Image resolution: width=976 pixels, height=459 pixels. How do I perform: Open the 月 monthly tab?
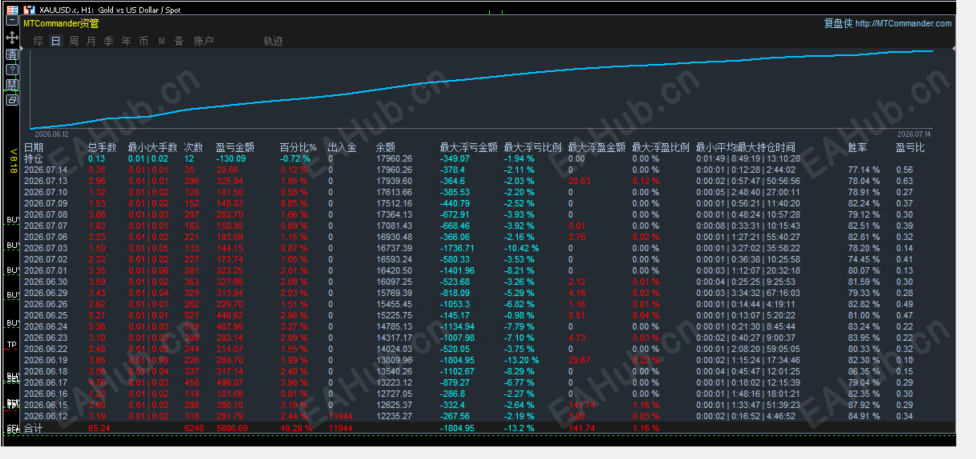pyautogui.click(x=91, y=41)
